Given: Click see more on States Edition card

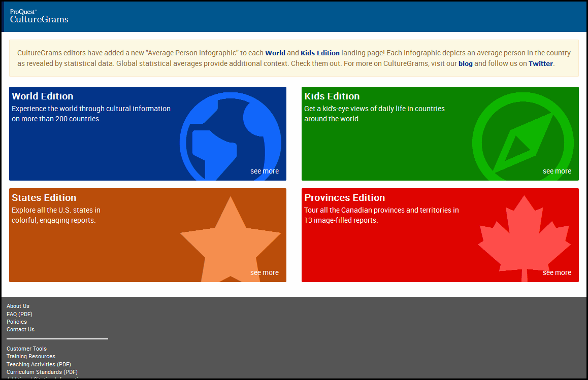Looking at the screenshot, I should click(265, 272).
